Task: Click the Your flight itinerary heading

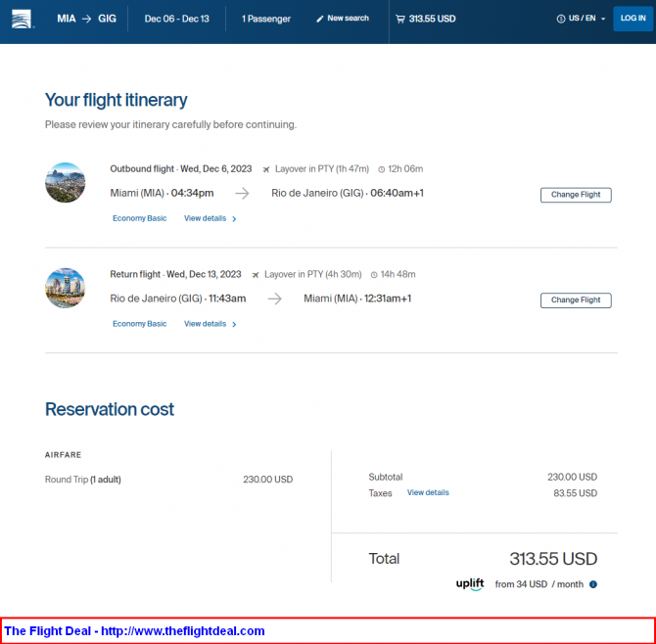Action: (116, 101)
